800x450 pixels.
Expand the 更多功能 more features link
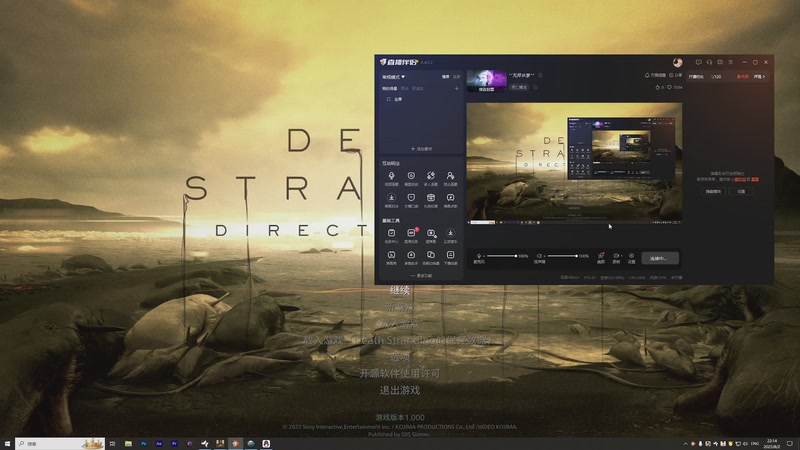pos(421,276)
